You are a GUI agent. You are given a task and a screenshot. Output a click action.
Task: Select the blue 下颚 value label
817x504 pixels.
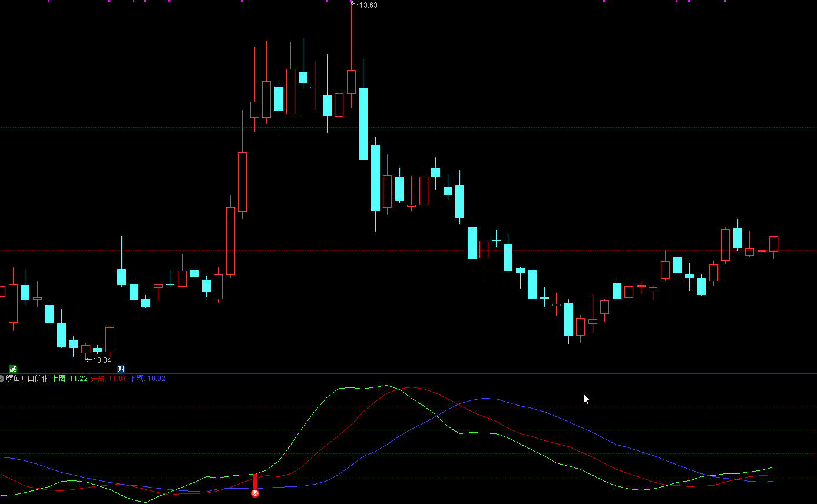(147, 379)
